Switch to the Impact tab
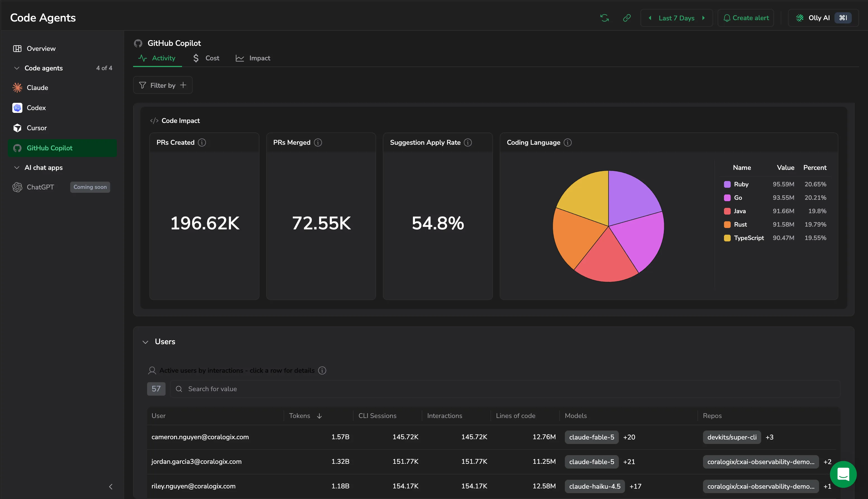This screenshot has width=868, height=499. 253,58
